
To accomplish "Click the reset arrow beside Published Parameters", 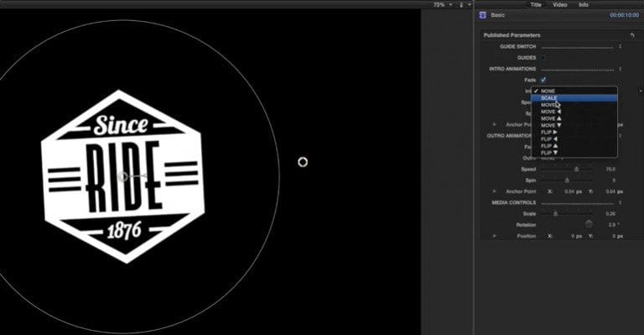I will [x=632, y=35].
